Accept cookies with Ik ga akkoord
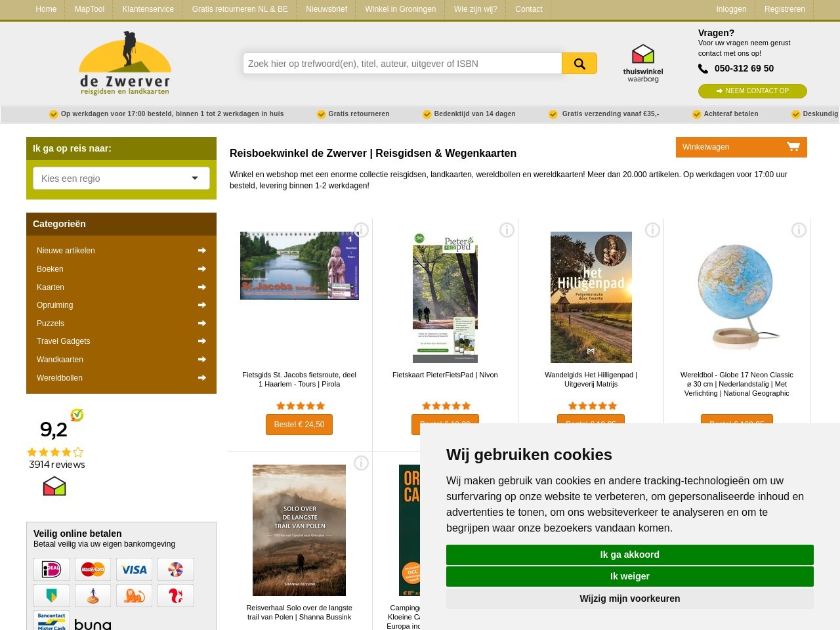 click(x=630, y=555)
